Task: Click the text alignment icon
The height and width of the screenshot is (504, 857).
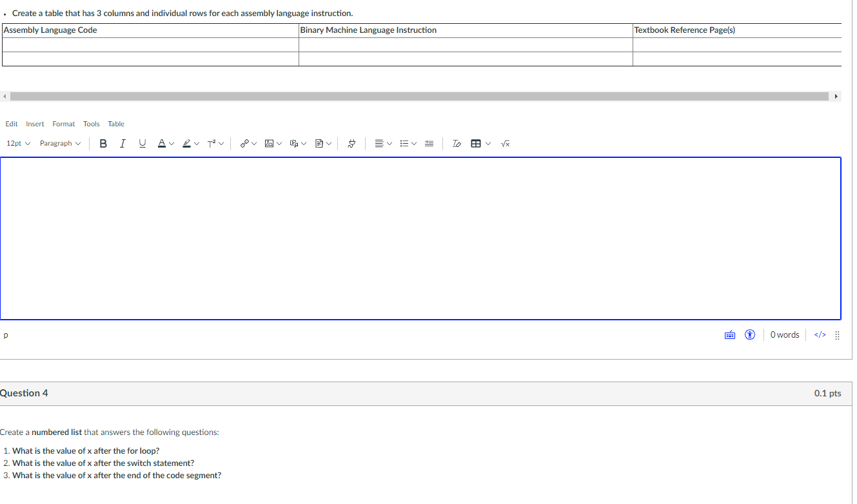Action: [380, 143]
